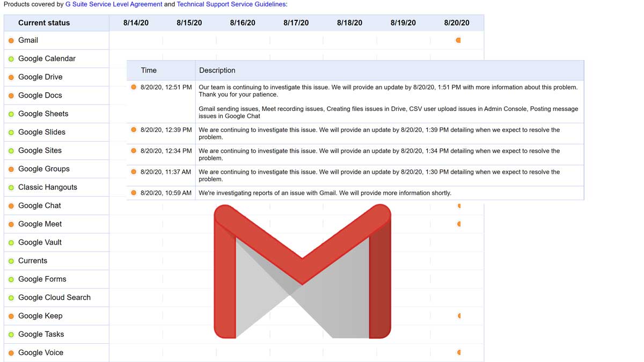This screenshot has height=362, width=644.
Task: Click the 8/20/20 date column header
Action: (x=456, y=23)
